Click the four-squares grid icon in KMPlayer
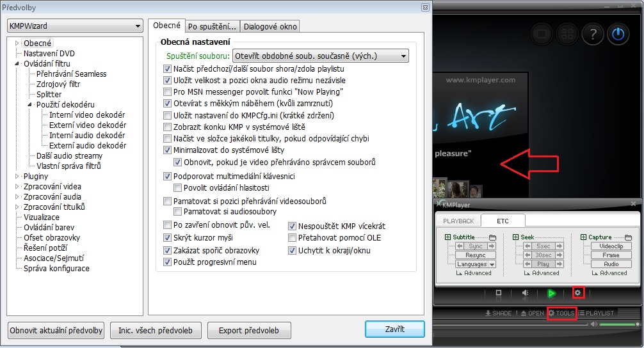644x348 pixels. pyautogui.click(x=567, y=34)
